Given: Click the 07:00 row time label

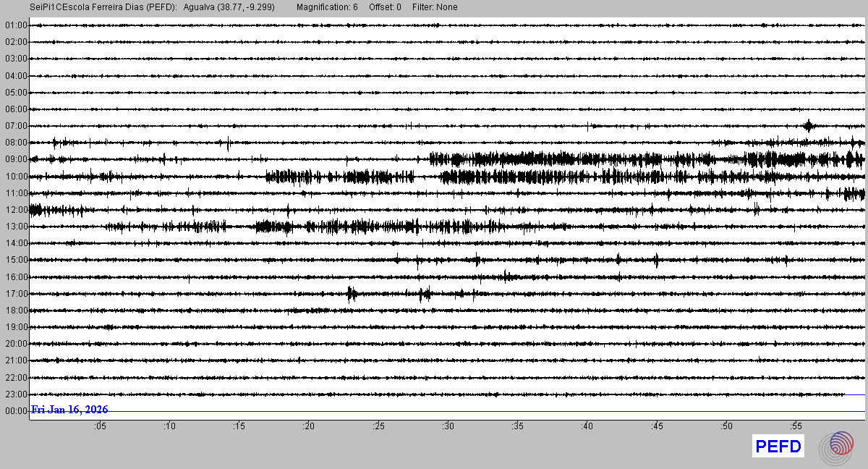Looking at the screenshot, I should pyautogui.click(x=16, y=126).
